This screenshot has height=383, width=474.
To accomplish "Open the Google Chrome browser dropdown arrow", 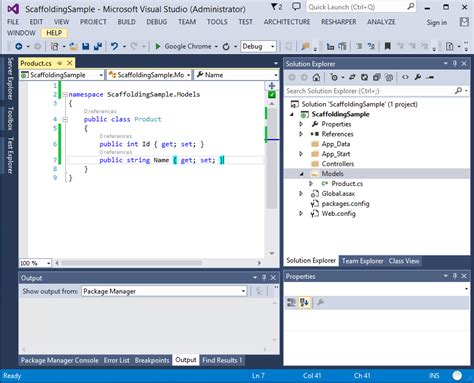I will [x=216, y=47].
